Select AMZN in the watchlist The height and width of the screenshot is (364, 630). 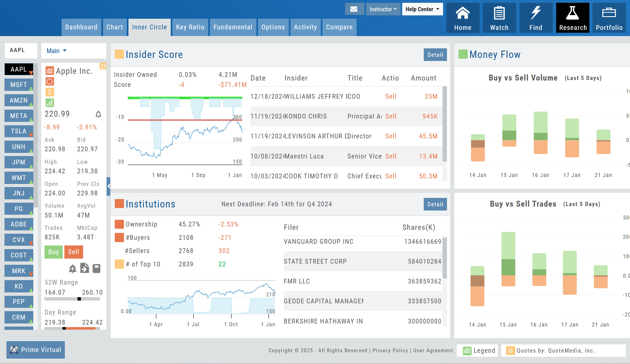pyautogui.click(x=19, y=100)
